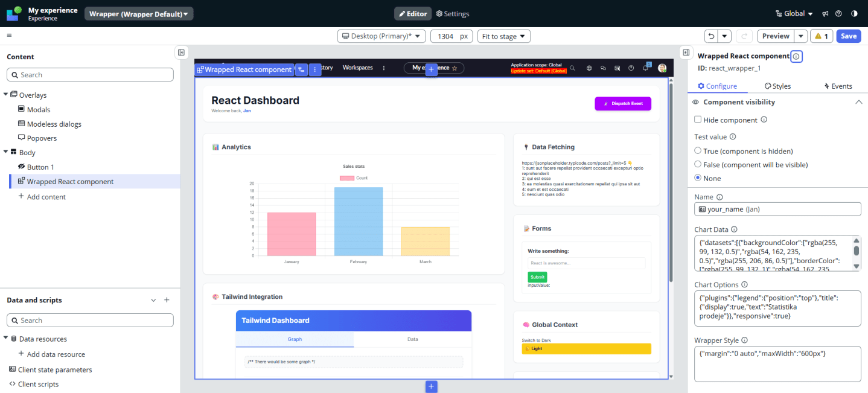
Task: Click the Dispatch Event button
Action: (x=622, y=103)
